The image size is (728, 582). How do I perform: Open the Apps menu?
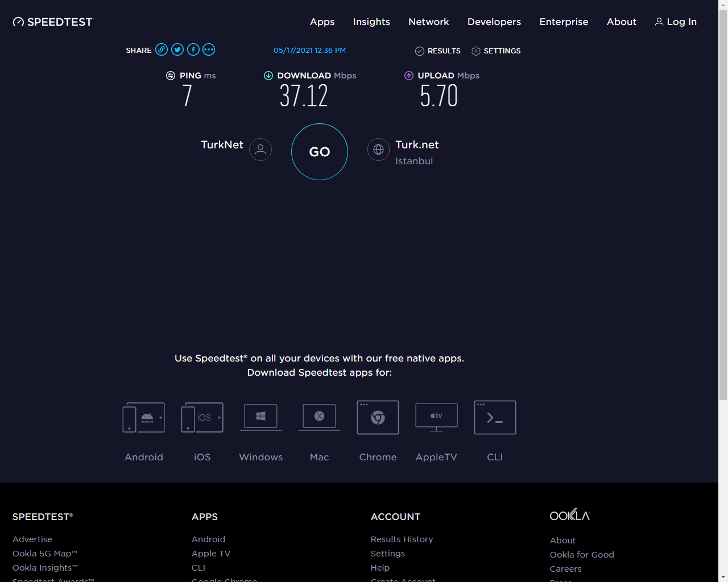pos(322,22)
